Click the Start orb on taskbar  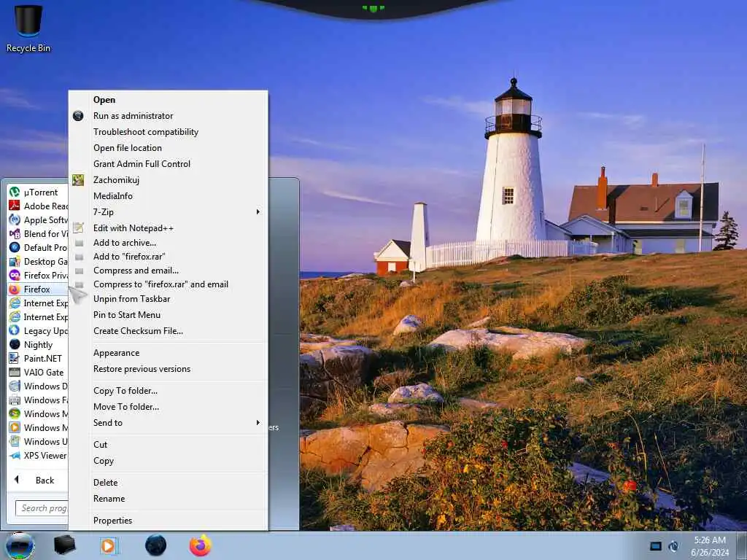(x=20, y=545)
